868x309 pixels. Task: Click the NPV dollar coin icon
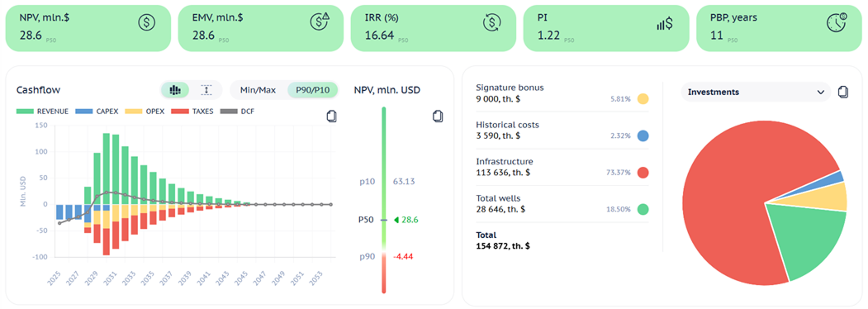click(x=147, y=22)
